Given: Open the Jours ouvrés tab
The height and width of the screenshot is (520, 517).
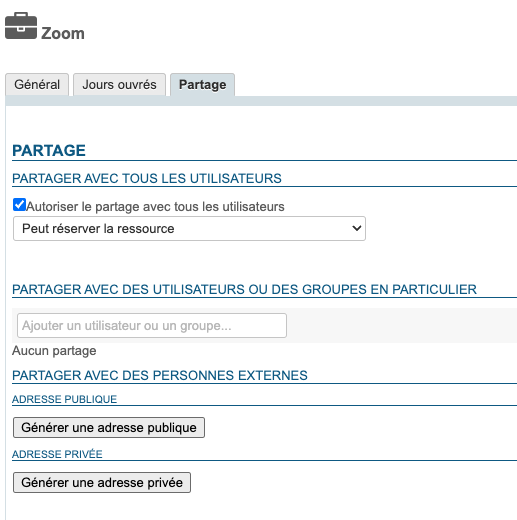Looking at the screenshot, I should coord(119,85).
